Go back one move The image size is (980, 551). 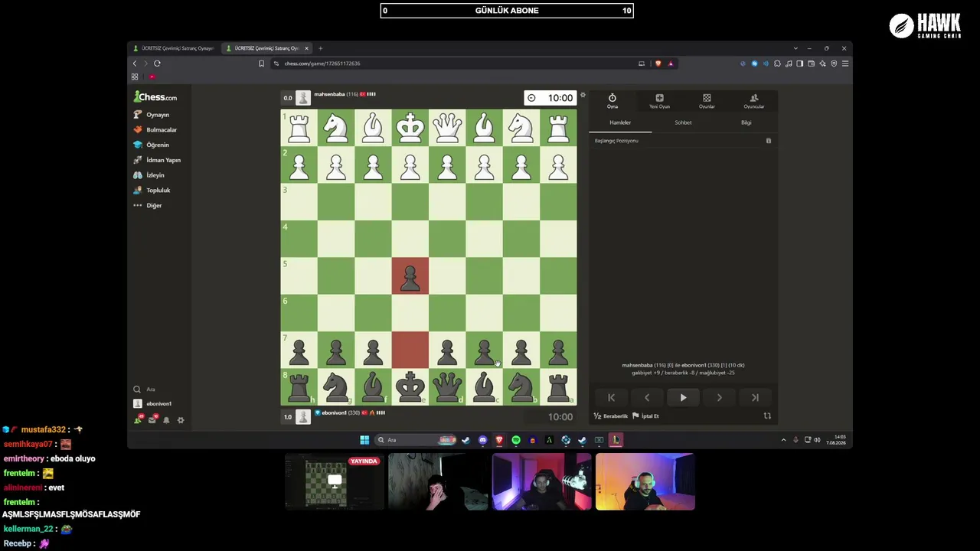pyautogui.click(x=647, y=398)
